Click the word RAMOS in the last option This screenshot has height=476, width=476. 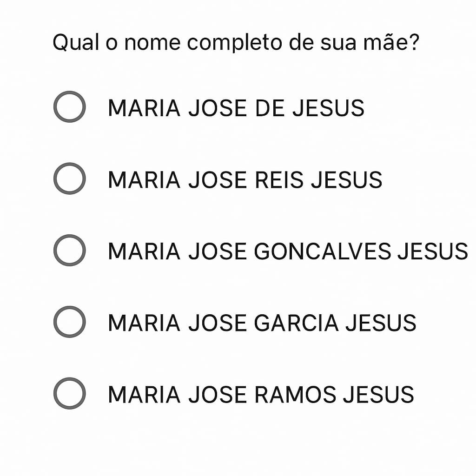(296, 395)
